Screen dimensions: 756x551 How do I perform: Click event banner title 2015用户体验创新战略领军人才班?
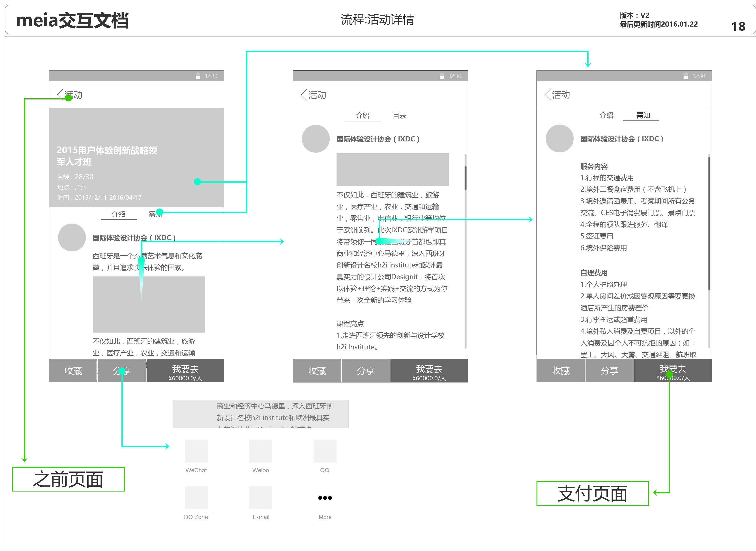click(x=107, y=156)
